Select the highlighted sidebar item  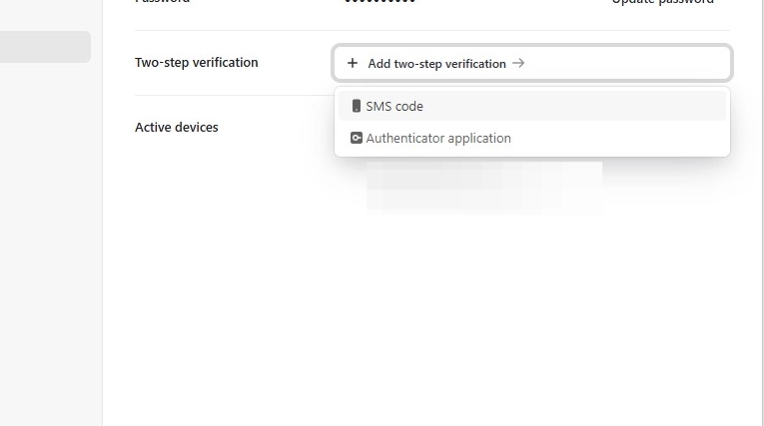[x=45, y=47]
